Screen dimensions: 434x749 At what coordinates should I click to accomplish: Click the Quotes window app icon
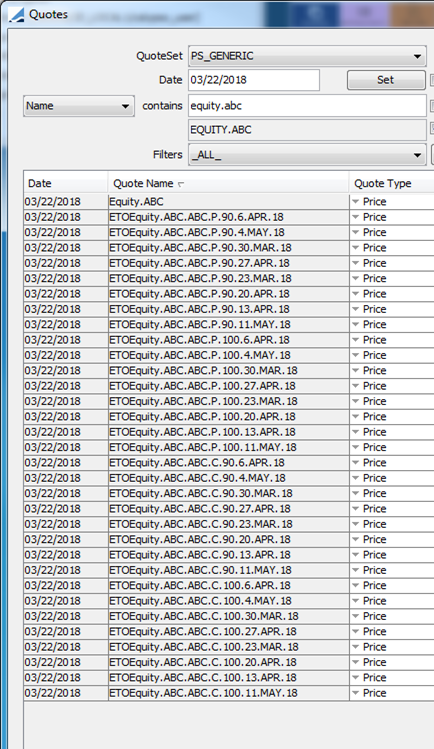(x=16, y=14)
